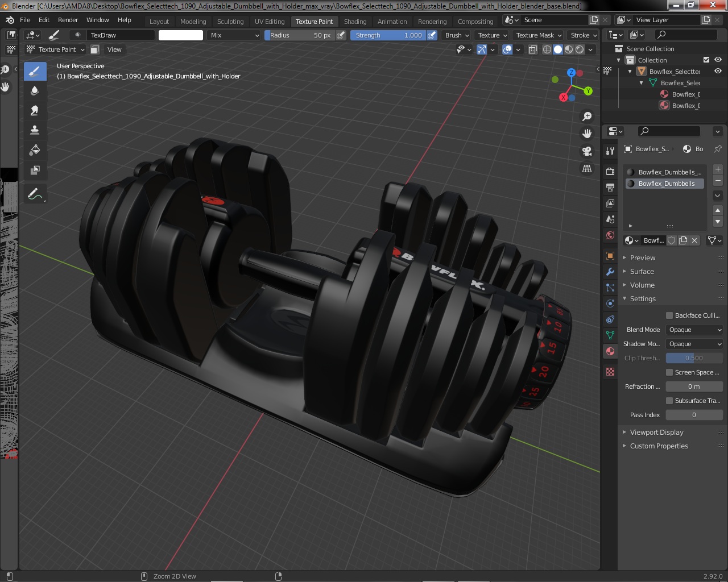Open the Scene properties tab

tap(610, 219)
